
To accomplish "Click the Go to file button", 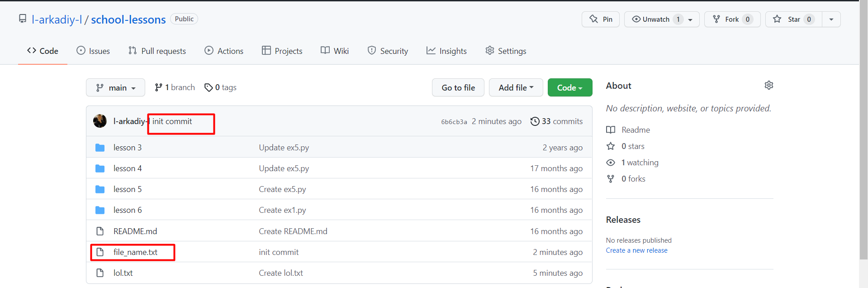I will coord(458,87).
